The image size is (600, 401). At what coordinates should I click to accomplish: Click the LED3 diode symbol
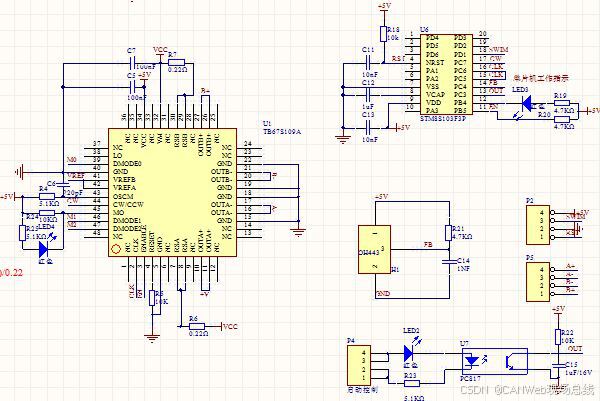[527, 103]
